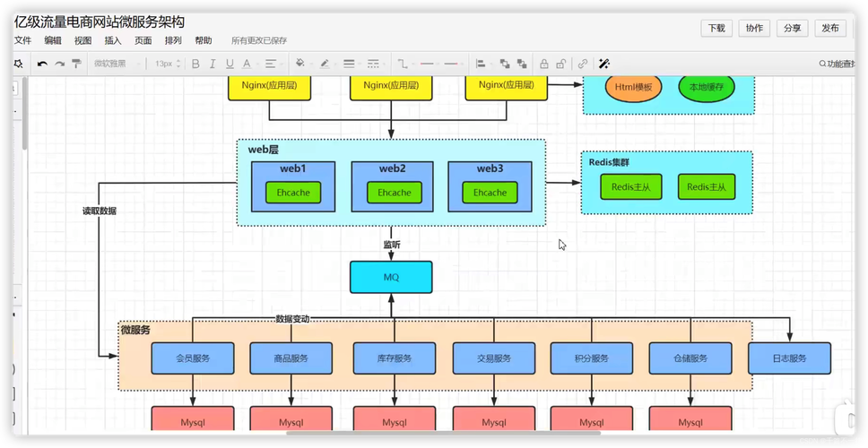The height and width of the screenshot is (448, 868).
Task: Select the web3 title
Action: point(490,168)
